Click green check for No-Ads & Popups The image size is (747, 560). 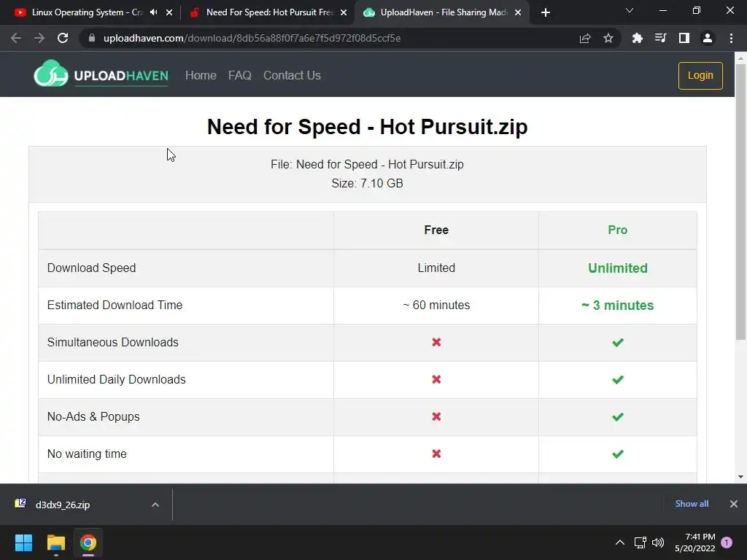618,416
